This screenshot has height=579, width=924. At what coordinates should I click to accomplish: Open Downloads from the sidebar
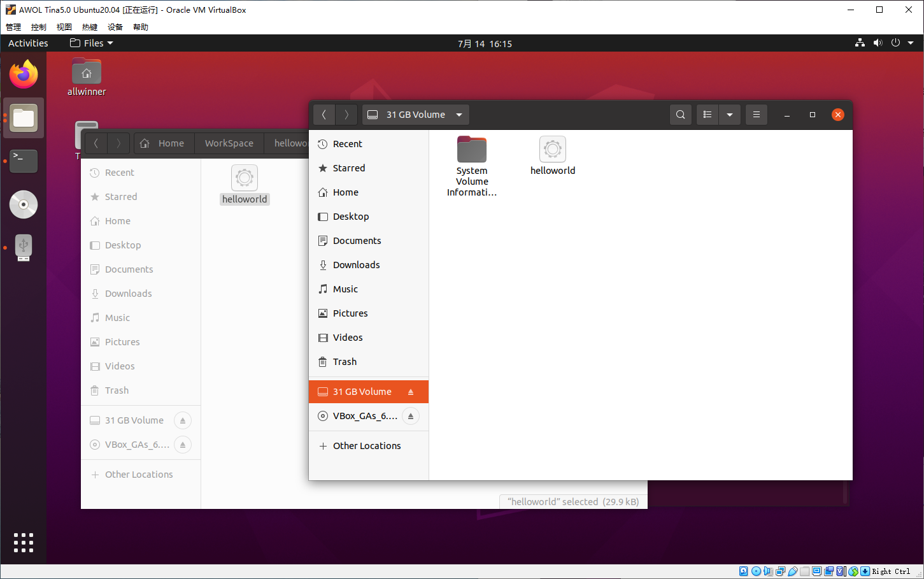[x=356, y=264]
